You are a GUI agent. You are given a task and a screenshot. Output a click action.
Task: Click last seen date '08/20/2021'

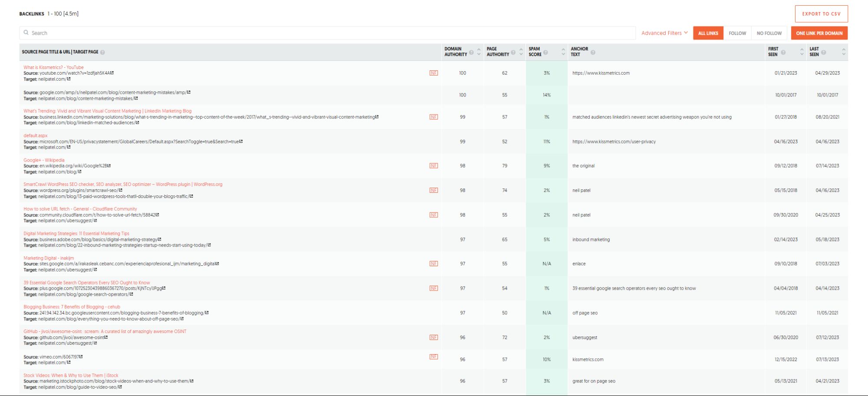pos(827,117)
